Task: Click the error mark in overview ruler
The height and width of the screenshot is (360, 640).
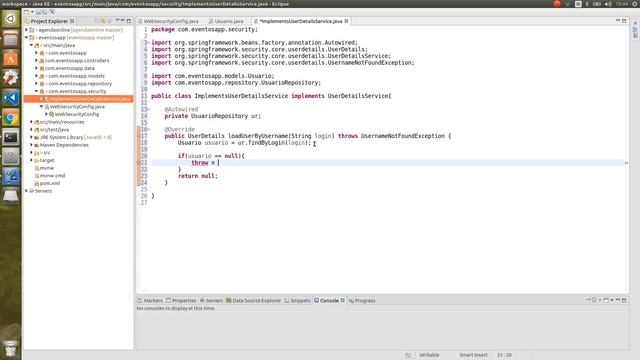Action: click(x=626, y=163)
